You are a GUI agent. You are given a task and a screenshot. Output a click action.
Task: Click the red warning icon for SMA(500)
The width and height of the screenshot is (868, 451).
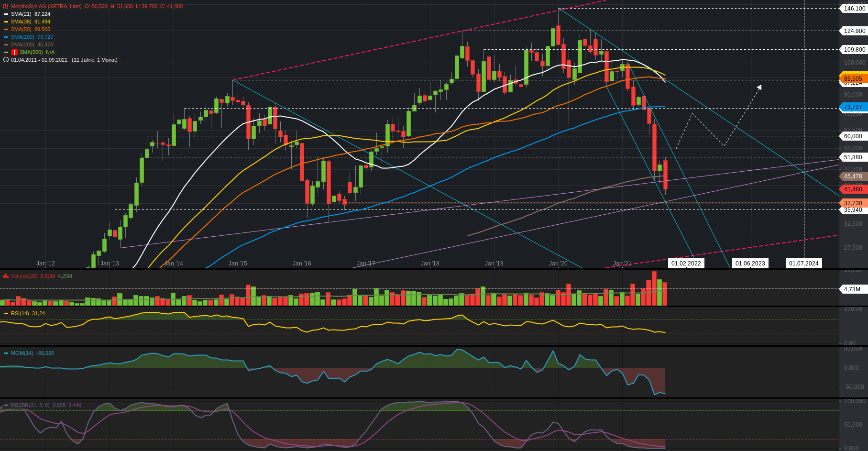pos(15,52)
